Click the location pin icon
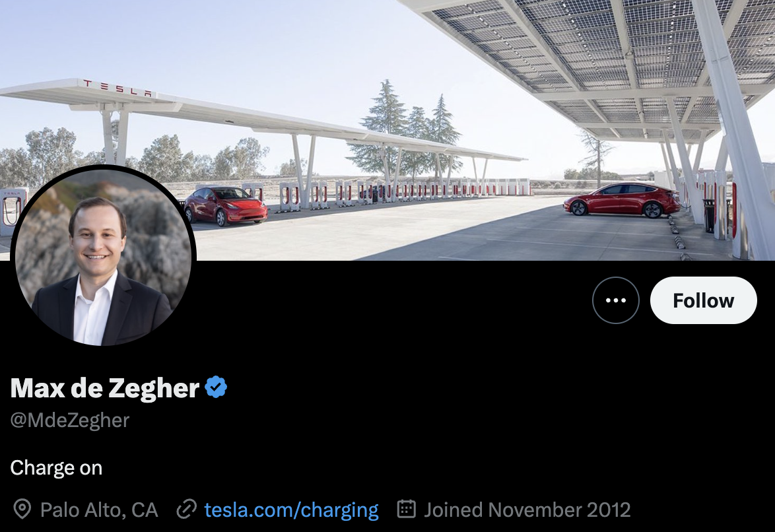775x532 pixels. pyautogui.click(x=22, y=510)
